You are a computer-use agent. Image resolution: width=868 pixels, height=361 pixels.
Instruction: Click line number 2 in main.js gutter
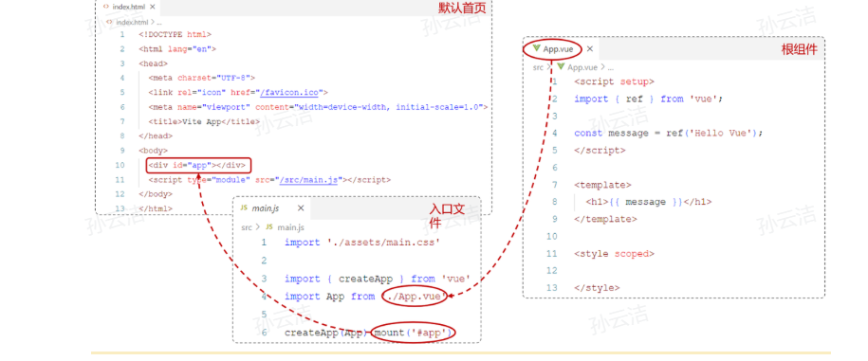click(264, 261)
